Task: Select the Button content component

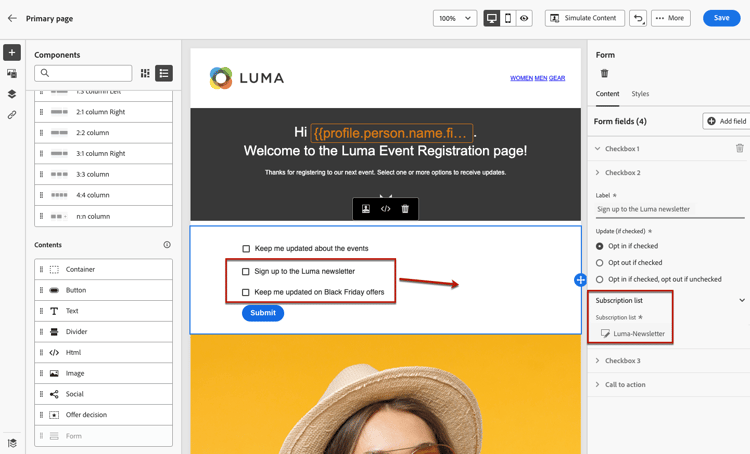Action: [103, 290]
